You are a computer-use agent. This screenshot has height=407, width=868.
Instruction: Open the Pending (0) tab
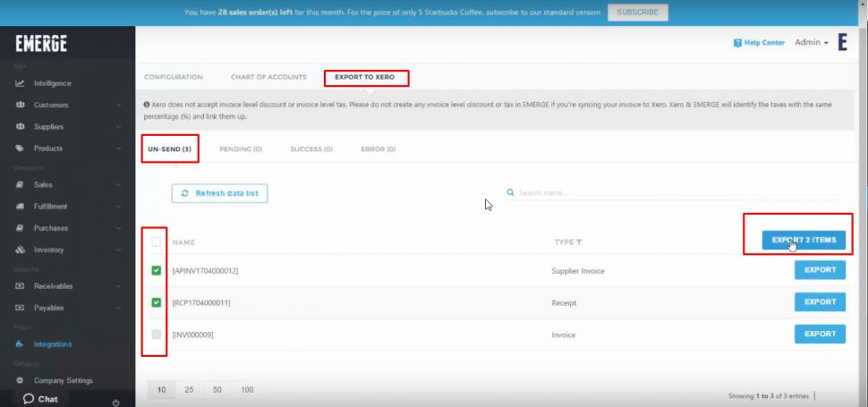(241, 149)
